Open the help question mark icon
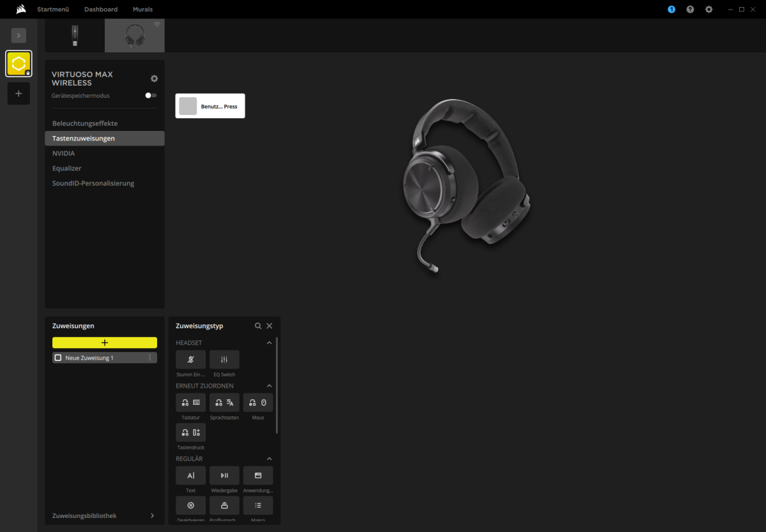766x532 pixels. [x=690, y=10]
